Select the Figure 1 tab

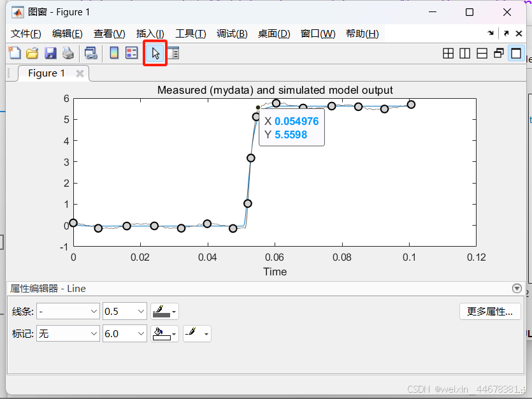click(x=47, y=73)
